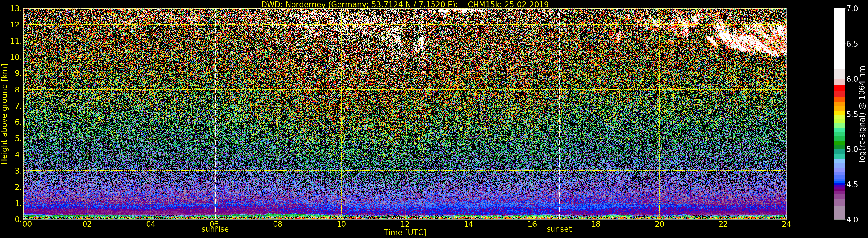The image size is (868, 238).
Task: Click the x-axis tick label '00'
Action: pyautogui.click(x=27, y=224)
